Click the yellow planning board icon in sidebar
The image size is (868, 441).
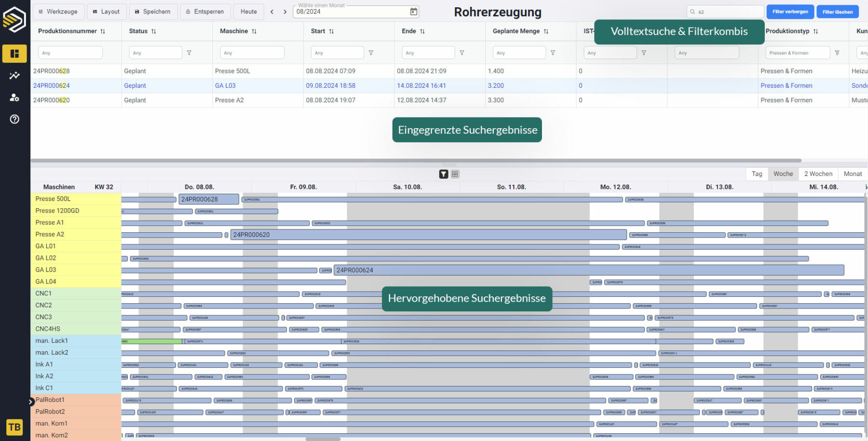[14, 53]
